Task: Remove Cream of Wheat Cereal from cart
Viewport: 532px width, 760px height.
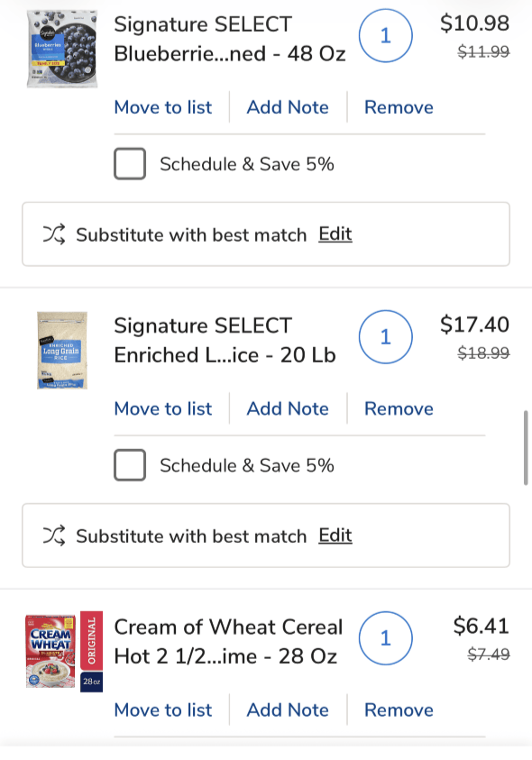Action: 399,710
